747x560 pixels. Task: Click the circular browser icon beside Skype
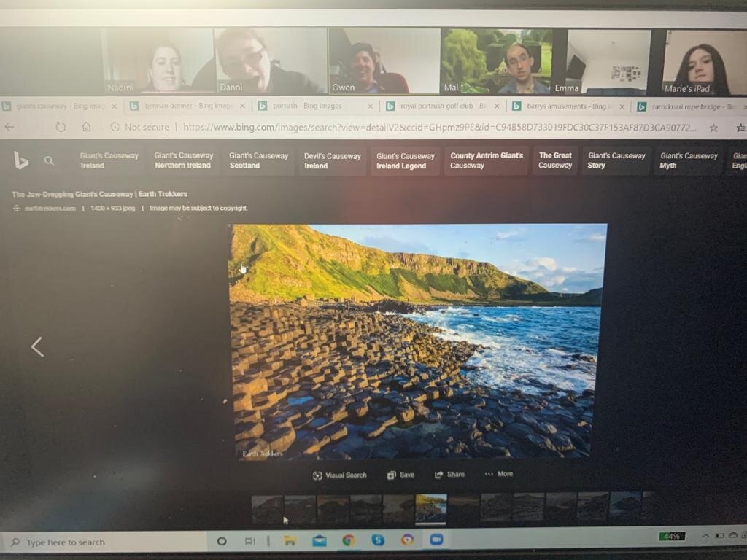coord(407,540)
